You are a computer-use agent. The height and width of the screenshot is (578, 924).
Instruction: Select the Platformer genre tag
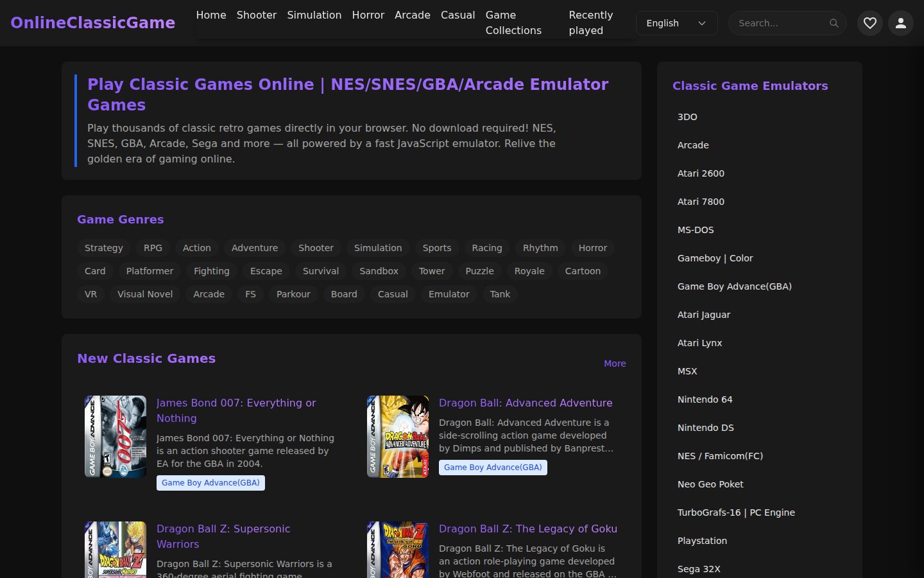(150, 271)
